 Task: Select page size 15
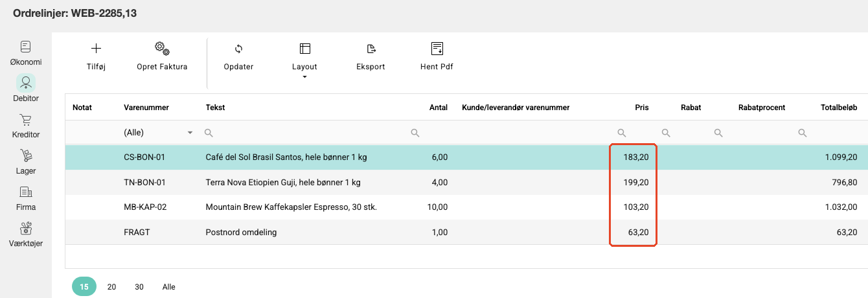(x=84, y=286)
